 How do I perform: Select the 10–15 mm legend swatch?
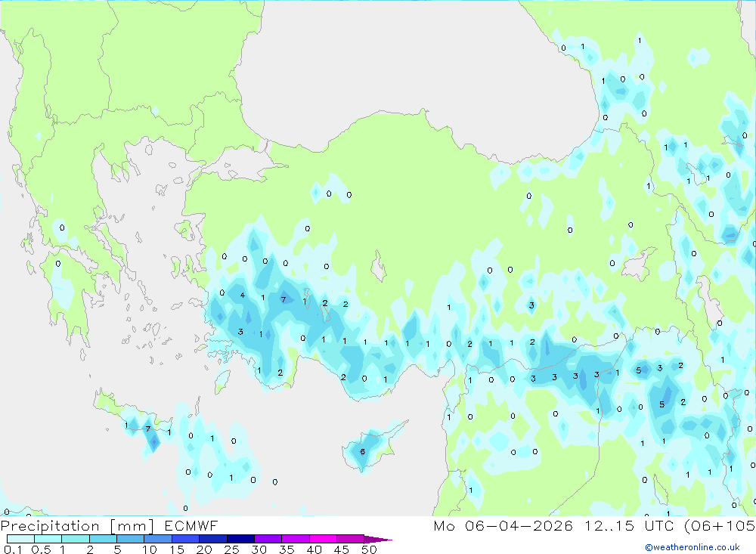tap(158, 539)
